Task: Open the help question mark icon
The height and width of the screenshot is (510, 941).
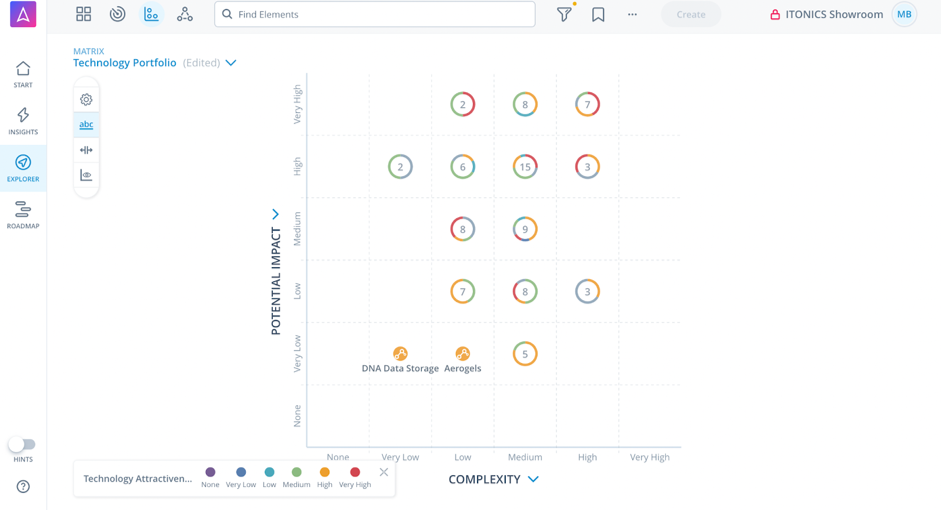Action: click(x=23, y=487)
